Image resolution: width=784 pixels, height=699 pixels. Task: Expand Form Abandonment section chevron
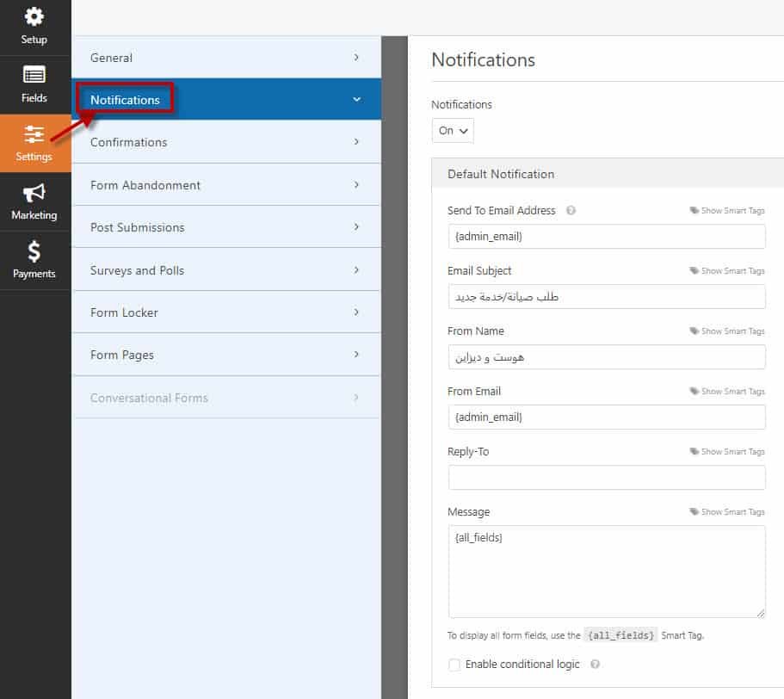tap(356, 185)
